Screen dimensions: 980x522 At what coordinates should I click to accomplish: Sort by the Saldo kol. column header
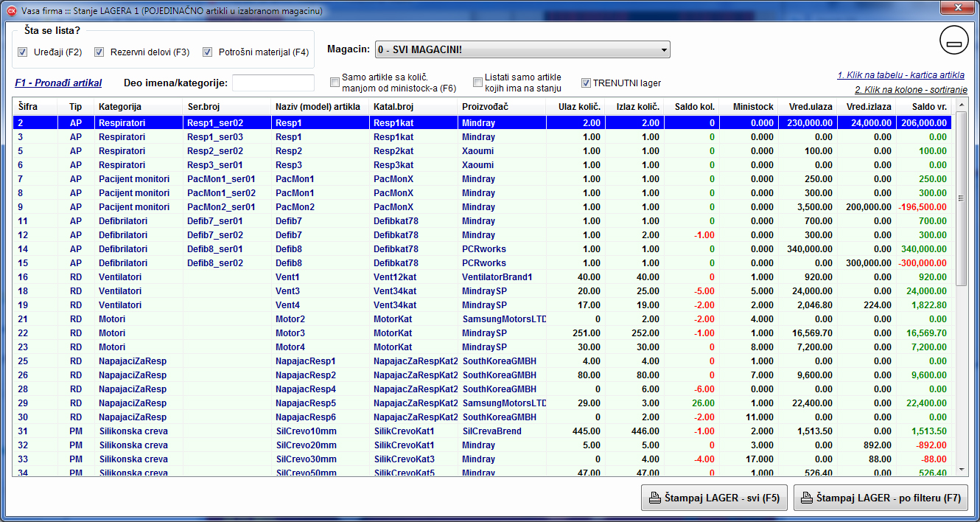point(692,107)
